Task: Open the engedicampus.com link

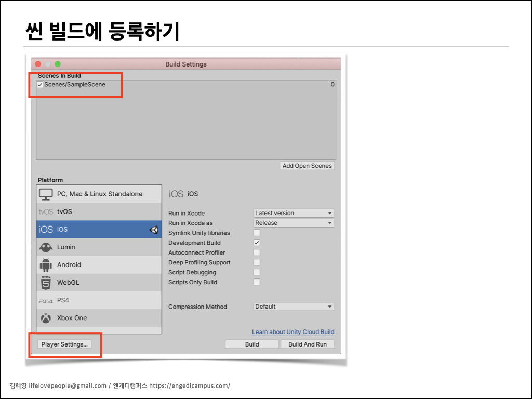Action: pyautogui.click(x=190, y=386)
